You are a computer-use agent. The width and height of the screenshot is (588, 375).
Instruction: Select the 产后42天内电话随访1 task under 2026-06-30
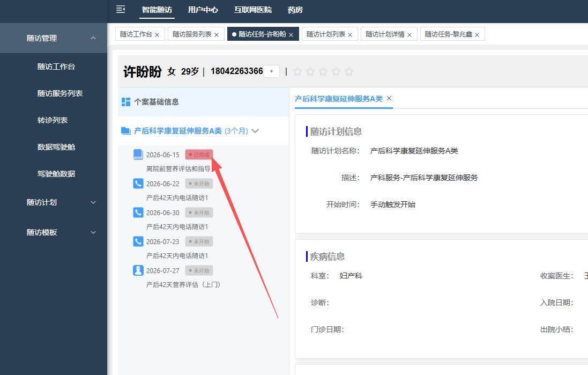pos(177,227)
